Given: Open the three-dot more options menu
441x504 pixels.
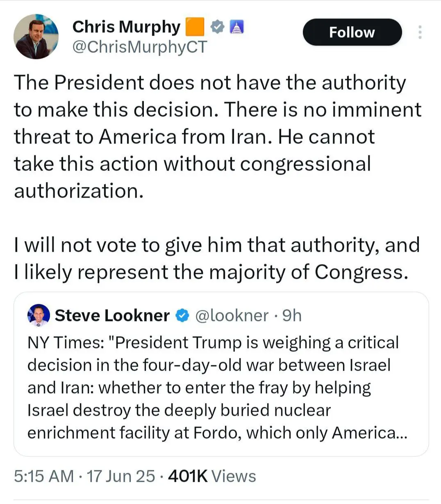Looking at the screenshot, I should point(419,32).
